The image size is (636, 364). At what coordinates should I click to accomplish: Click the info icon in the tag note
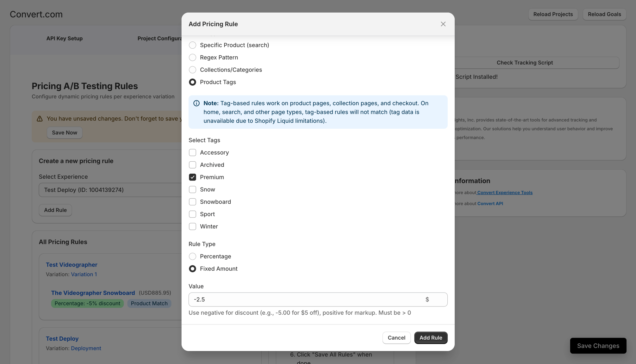[x=196, y=103]
